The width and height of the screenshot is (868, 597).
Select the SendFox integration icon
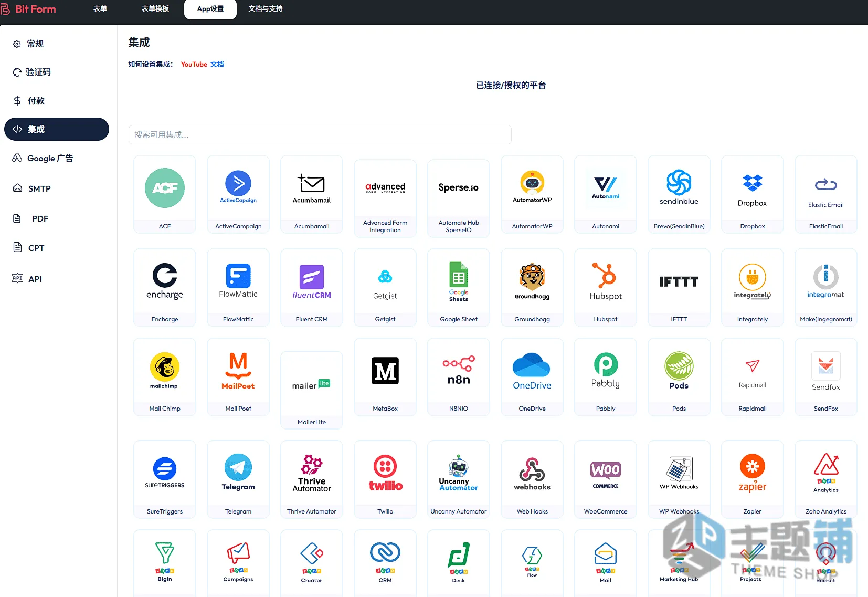click(x=826, y=371)
